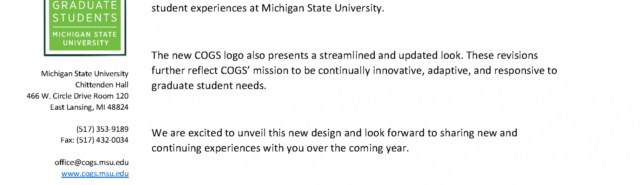Place cursor in 'student experiences at Michigan State University' line

[267, 8]
